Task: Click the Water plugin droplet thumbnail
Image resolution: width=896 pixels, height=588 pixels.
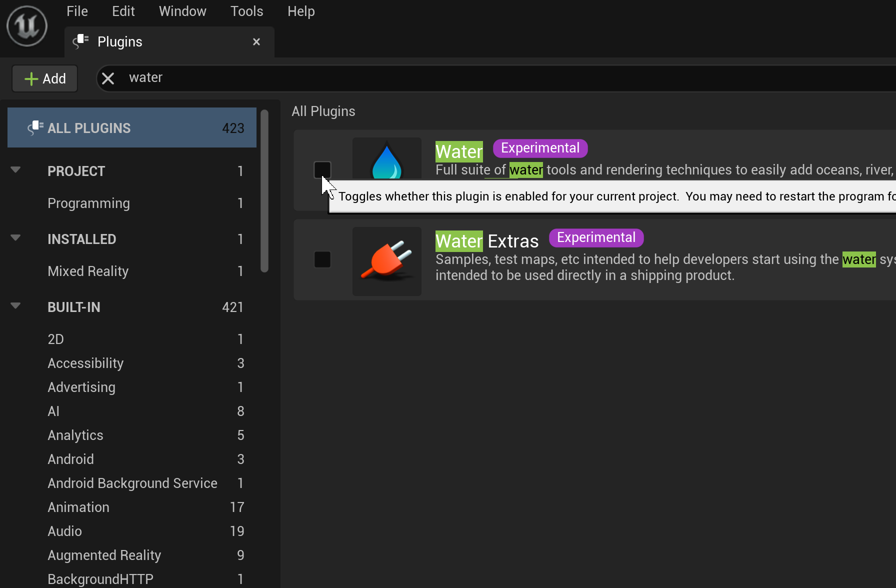Action: point(387,158)
